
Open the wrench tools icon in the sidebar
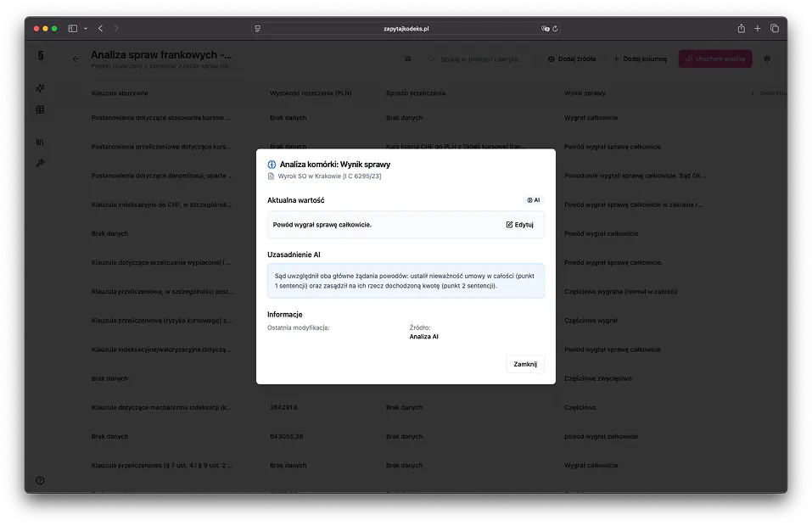(40, 163)
